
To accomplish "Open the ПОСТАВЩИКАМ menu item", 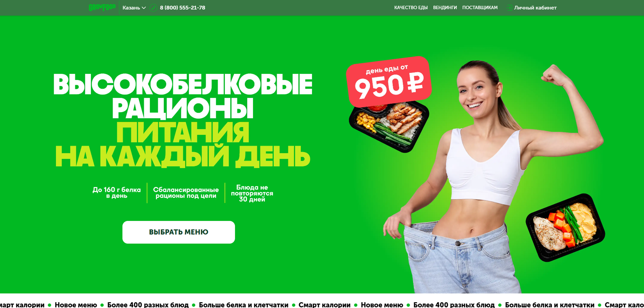I will pyautogui.click(x=480, y=7).
